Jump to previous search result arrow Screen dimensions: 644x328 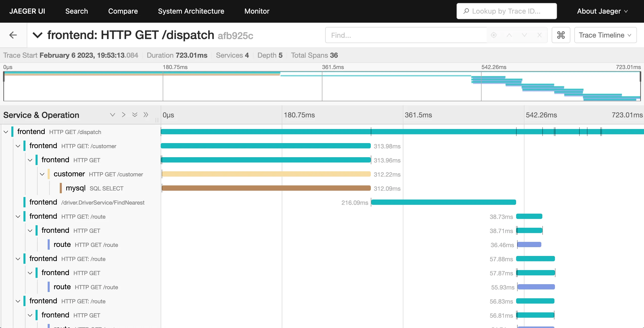point(509,35)
